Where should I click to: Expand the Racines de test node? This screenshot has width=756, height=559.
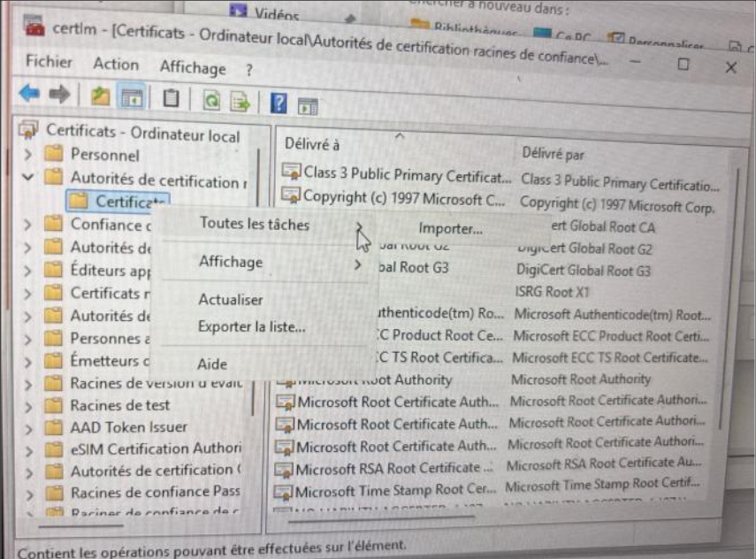28,405
